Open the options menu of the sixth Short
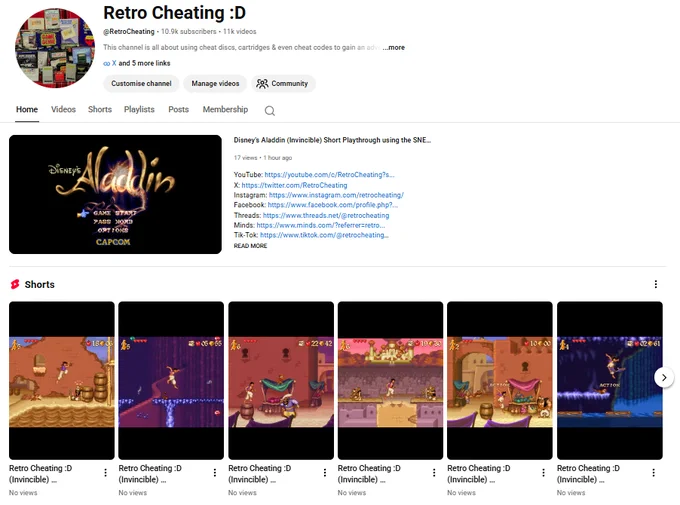The image size is (680, 505). pos(654,473)
